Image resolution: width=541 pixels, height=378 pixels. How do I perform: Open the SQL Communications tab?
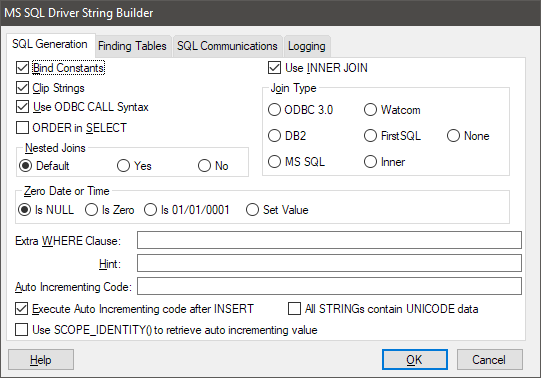point(227,46)
